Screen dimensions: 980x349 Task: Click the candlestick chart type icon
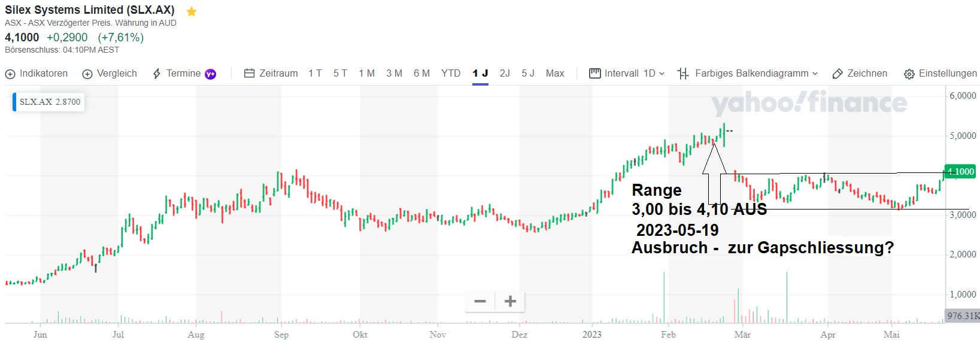[683, 74]
